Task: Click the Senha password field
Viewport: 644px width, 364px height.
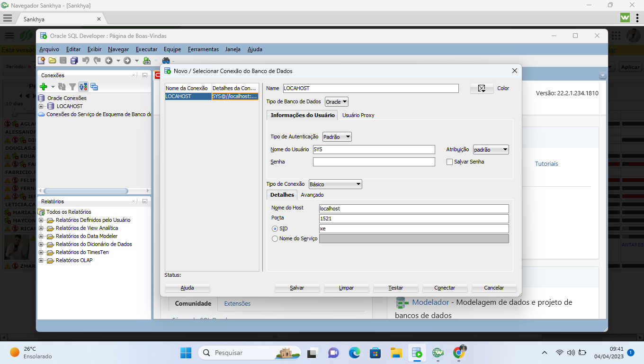Action: point(374,162)
